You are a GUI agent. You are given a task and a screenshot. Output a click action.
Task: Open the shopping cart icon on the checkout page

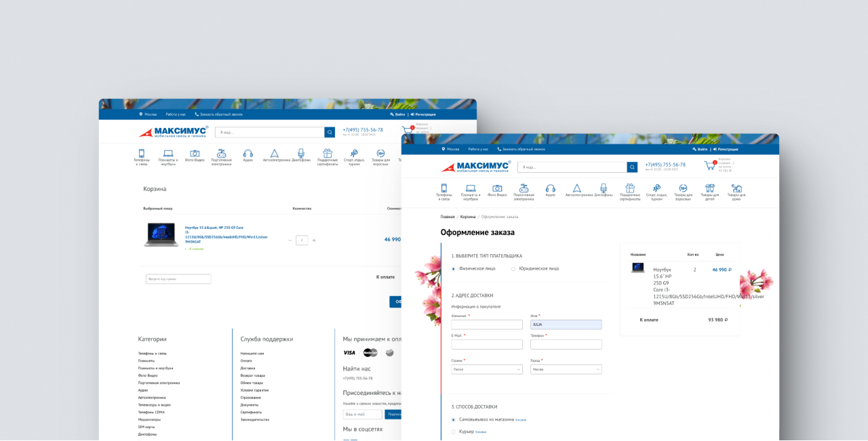(x=710, y=165)
